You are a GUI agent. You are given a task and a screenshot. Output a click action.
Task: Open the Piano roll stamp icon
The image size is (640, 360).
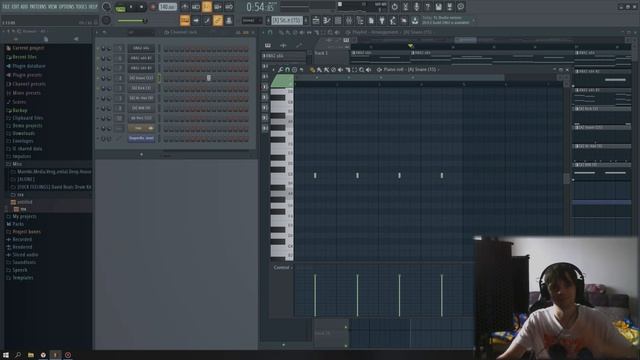(x=294, y=70)
